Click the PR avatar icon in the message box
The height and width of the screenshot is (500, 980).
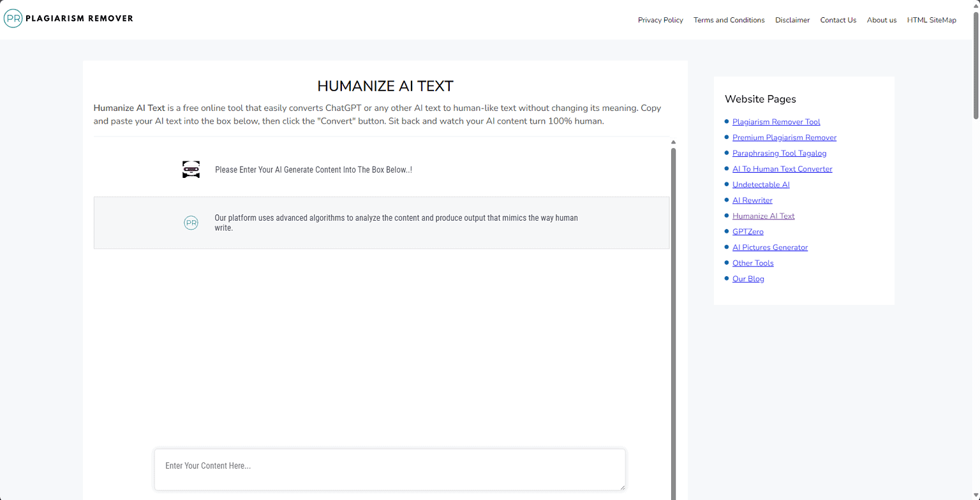(190, 223)
